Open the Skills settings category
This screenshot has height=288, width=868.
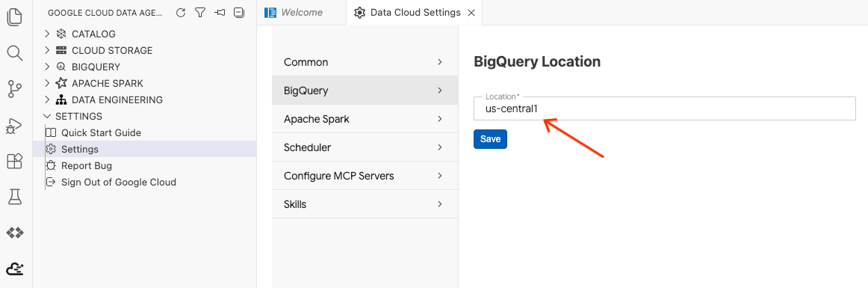click(365, 204)
